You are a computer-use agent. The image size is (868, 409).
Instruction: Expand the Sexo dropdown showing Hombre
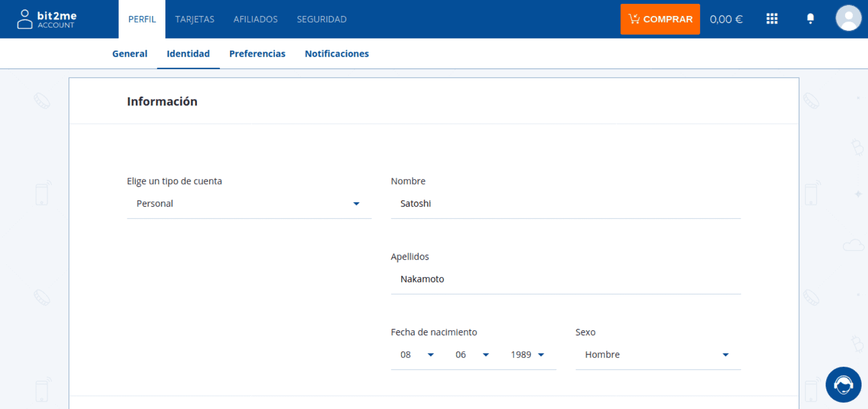pyautogui.click(x=658, y=354)
